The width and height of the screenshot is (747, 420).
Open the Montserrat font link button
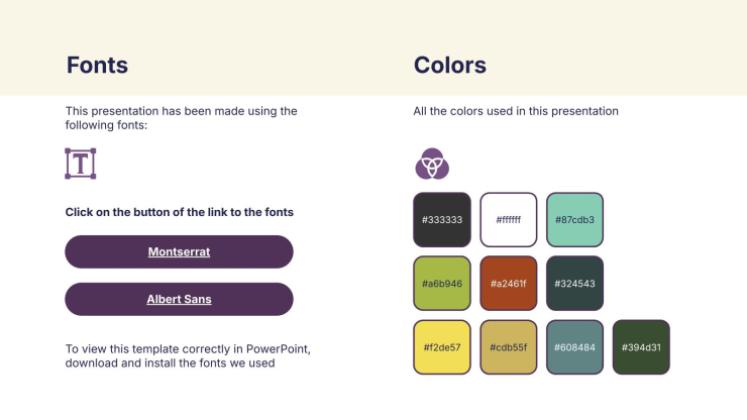(179, 252)
